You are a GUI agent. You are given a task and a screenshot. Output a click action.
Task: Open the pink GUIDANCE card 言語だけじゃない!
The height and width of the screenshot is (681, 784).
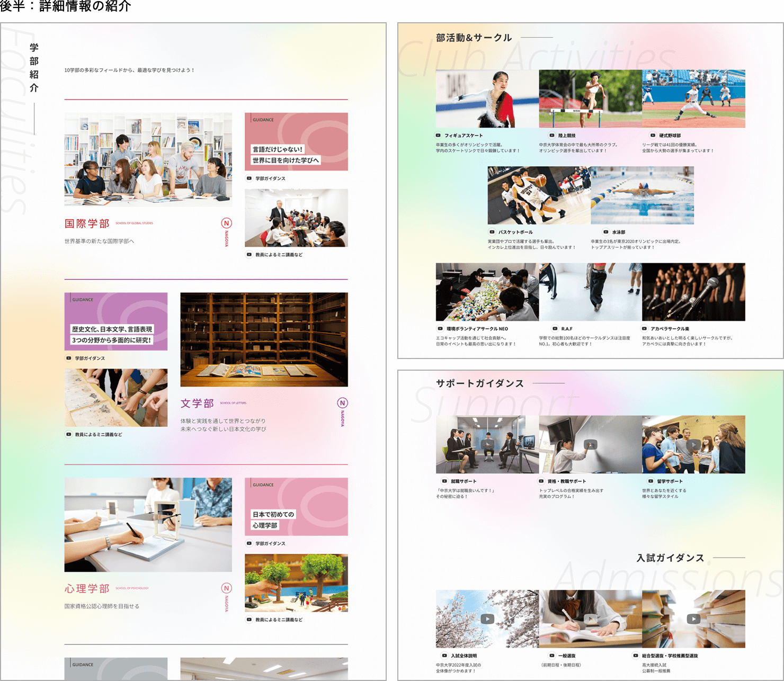tap(296, 141)
